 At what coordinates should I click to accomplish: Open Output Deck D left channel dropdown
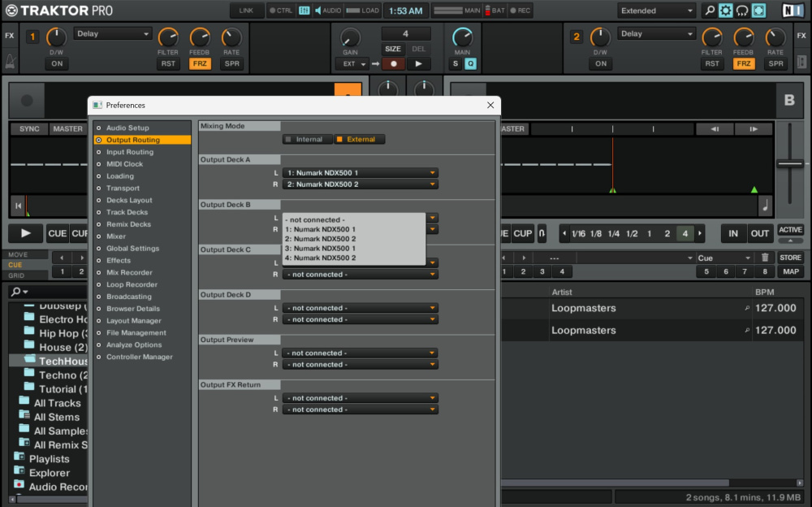[361, 308]
